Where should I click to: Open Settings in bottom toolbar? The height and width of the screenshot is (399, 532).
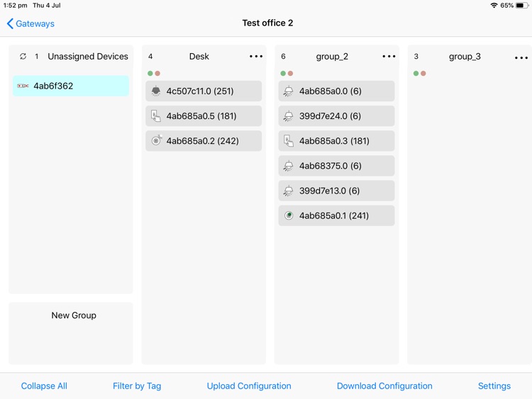[x=494, y=386]
